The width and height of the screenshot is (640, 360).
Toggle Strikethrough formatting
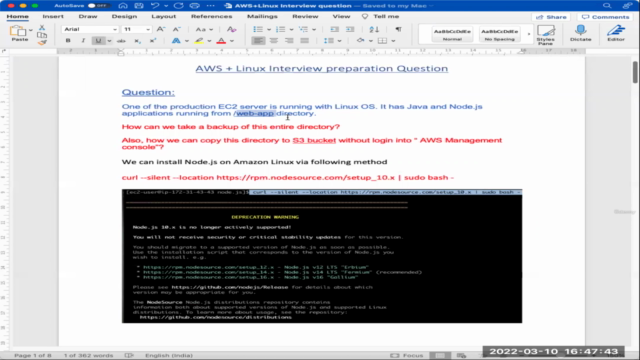[x=121, y=41]
